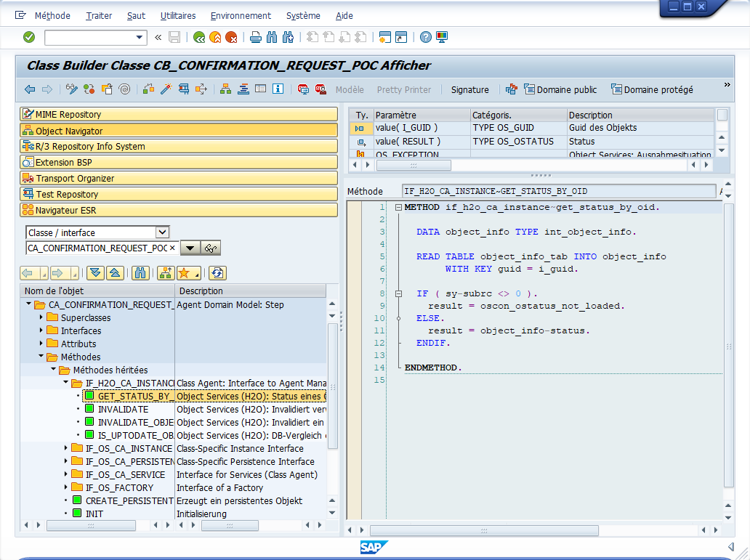Click the Help question mark icon
The width and height of the screenshot is (750, 560).
click(x=426, y=37)
